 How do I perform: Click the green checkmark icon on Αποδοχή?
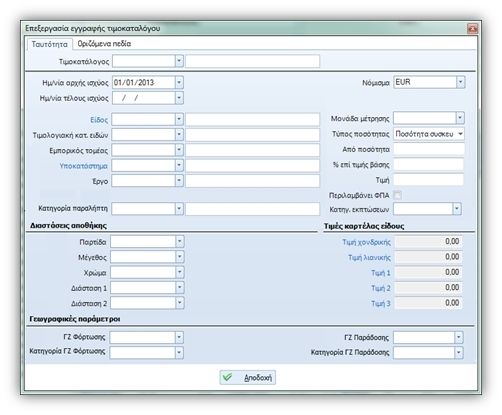228,377
